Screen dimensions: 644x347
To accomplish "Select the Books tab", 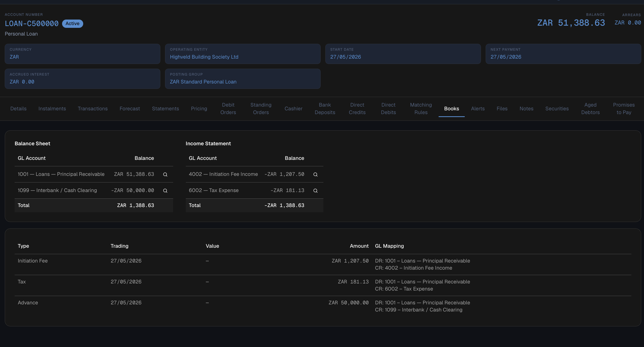I will [x=451, y=109].
